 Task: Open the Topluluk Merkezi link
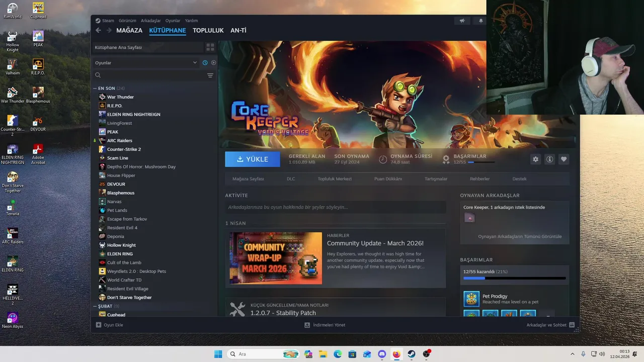coord(335,179)
